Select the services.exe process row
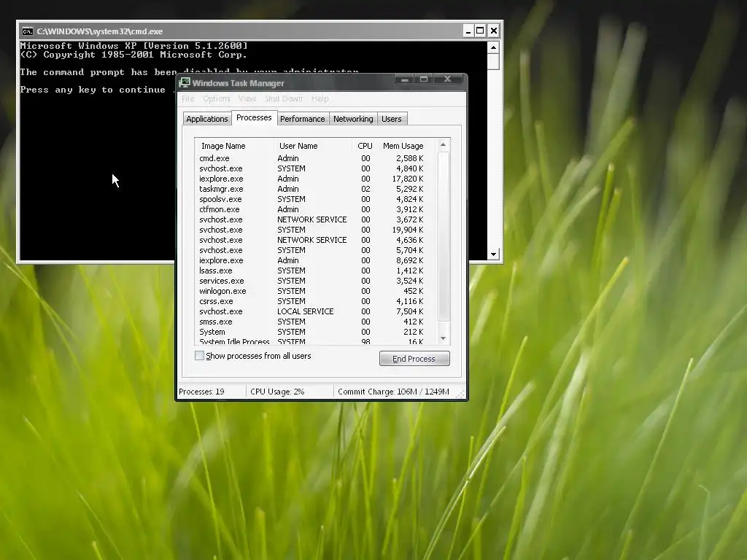This screenshot has height=560, width=747. pos(315,281)
